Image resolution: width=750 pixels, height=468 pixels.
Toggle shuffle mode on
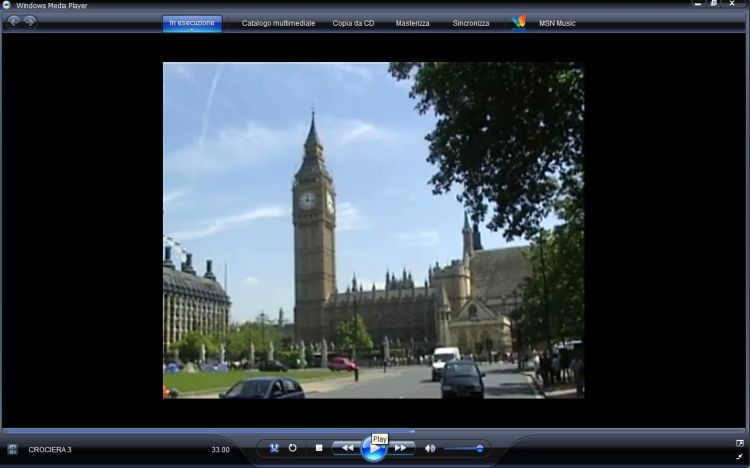click(x=274, y=448)
